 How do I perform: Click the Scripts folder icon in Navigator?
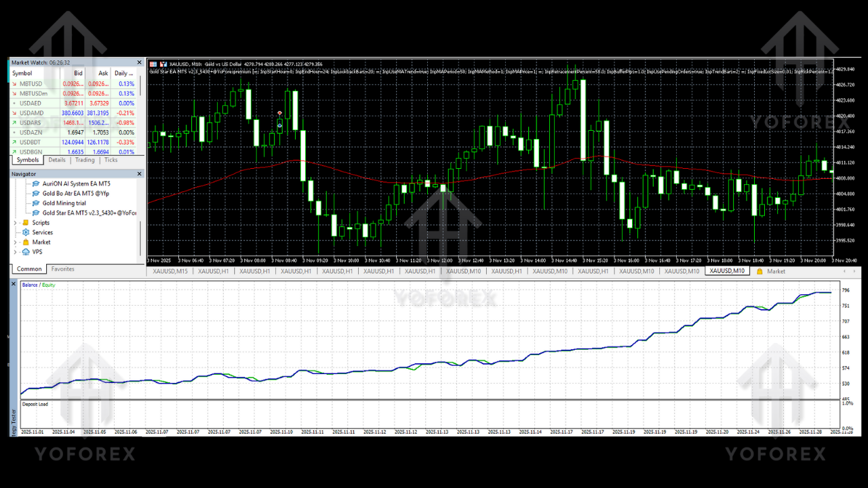pyautogui.click(x=26, y=222)
